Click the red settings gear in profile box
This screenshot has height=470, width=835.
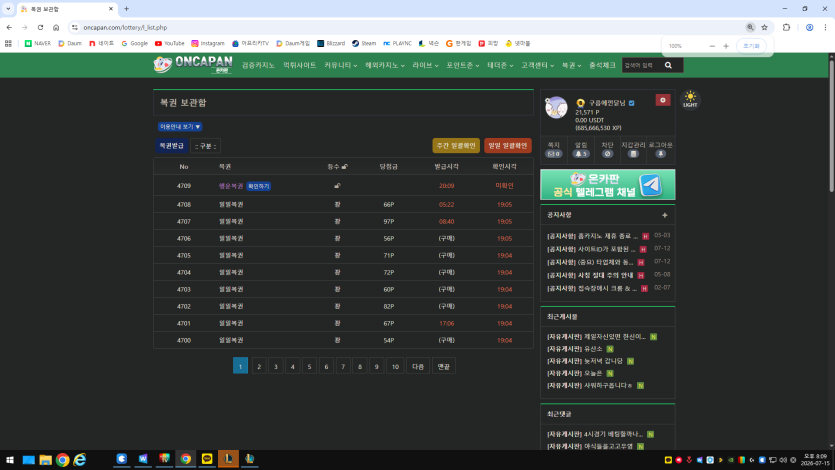pos(662,100)
